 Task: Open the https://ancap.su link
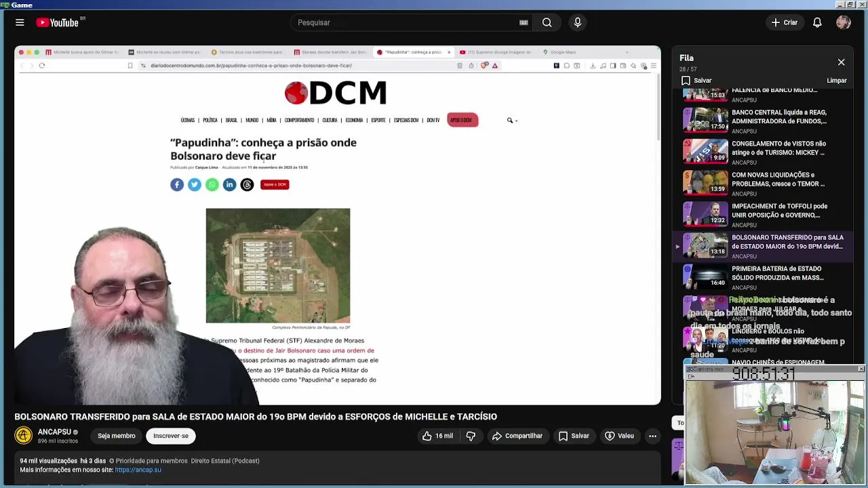[x=138, y=470]
